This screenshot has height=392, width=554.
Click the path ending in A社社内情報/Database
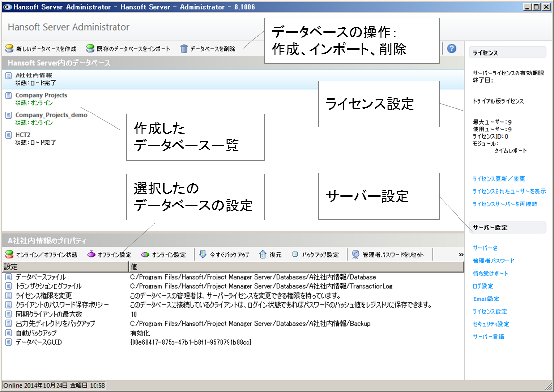(x=253, y=277)
